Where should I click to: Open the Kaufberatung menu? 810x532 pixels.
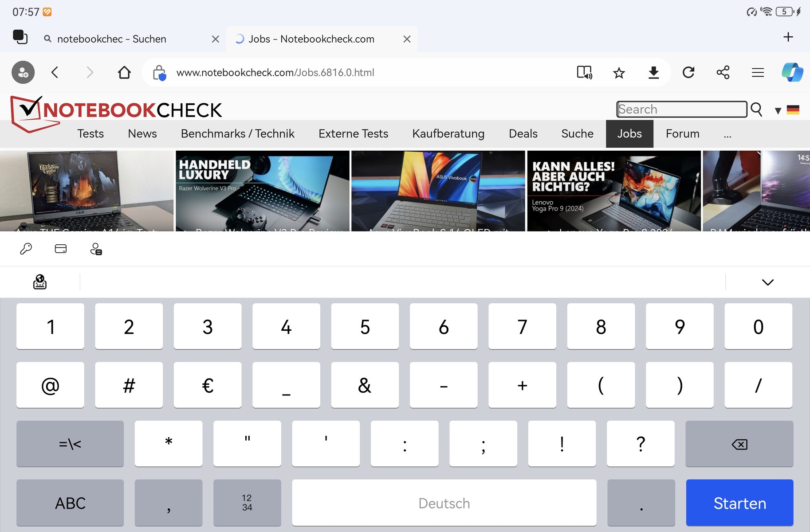click(x=448, y=133)
